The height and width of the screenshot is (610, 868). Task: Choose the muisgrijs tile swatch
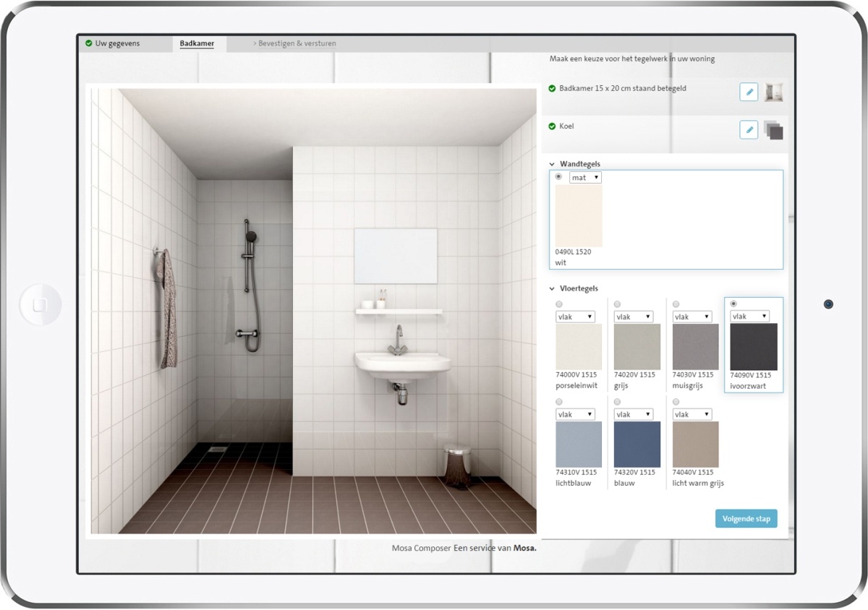point(696,347)
